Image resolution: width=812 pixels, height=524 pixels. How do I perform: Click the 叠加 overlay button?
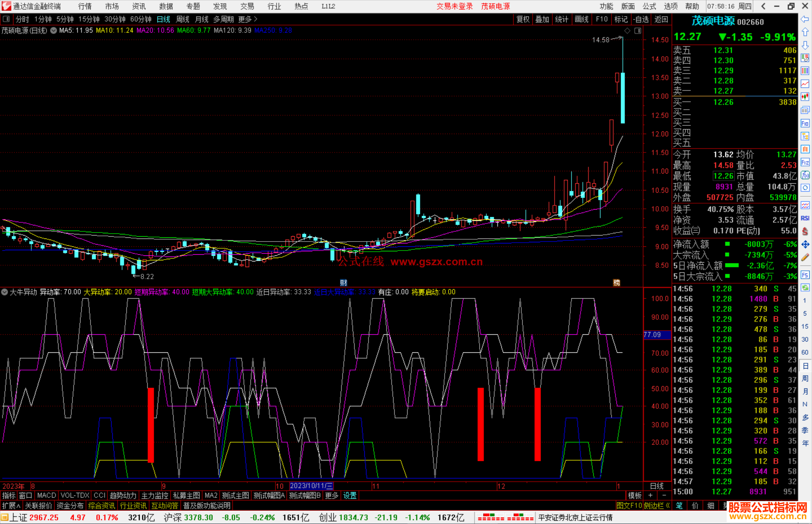point(542,19)
